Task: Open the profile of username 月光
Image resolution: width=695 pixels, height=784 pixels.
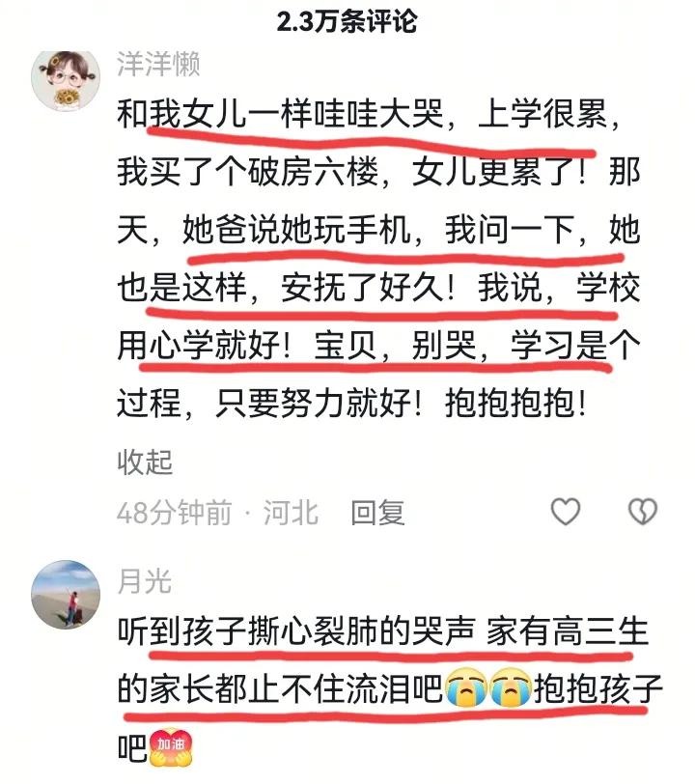Action: (x=145, y=581)
